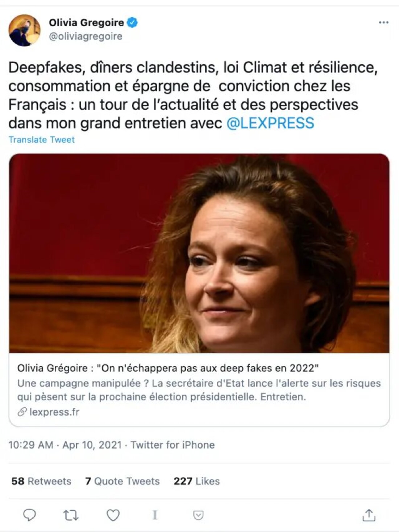
Task: Open the @oliviagregoire handle link
Action: [86, 36]
